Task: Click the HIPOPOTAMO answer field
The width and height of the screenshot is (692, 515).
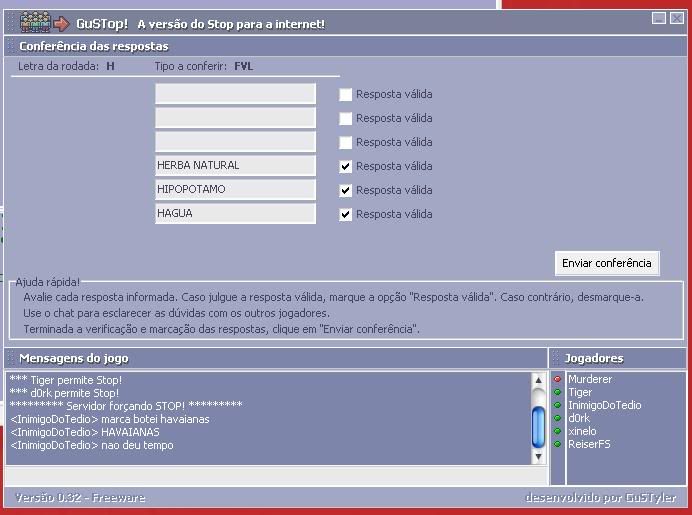Action: coord(235,189)
